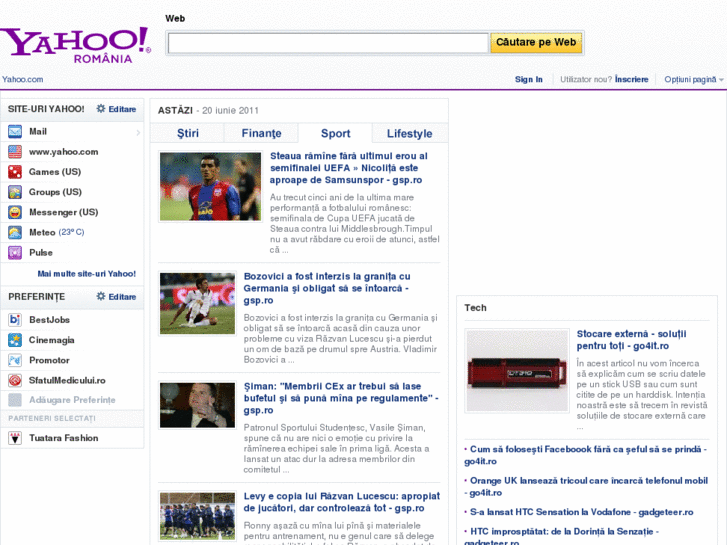This screenshot has width=727, height=545.
Task: Open the Șiman Membrii CEx headline
Action: 341,398
